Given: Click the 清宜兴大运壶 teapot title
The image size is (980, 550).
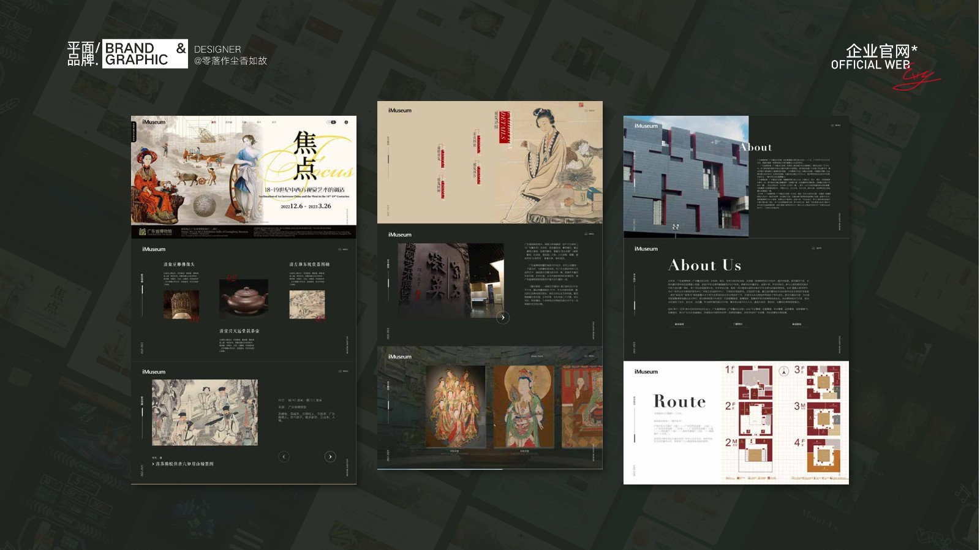Looking at the screenshot, I should coord(239,331).
